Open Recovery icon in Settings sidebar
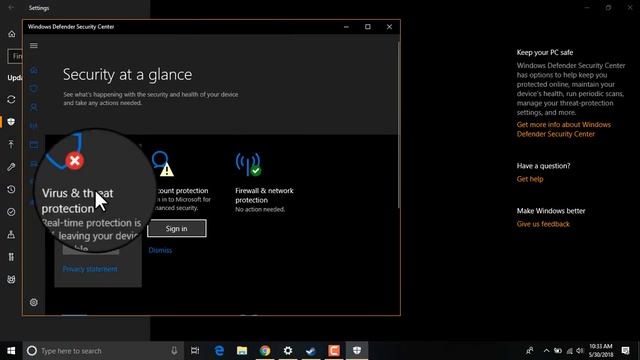Image resolution: width=640 pixels, height=360 pixels. 11,189
